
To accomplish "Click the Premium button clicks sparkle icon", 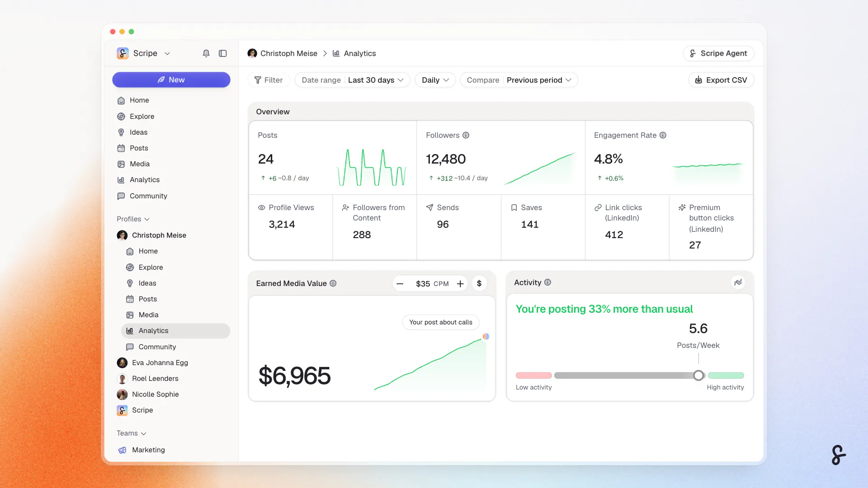I will click(682, 207).
